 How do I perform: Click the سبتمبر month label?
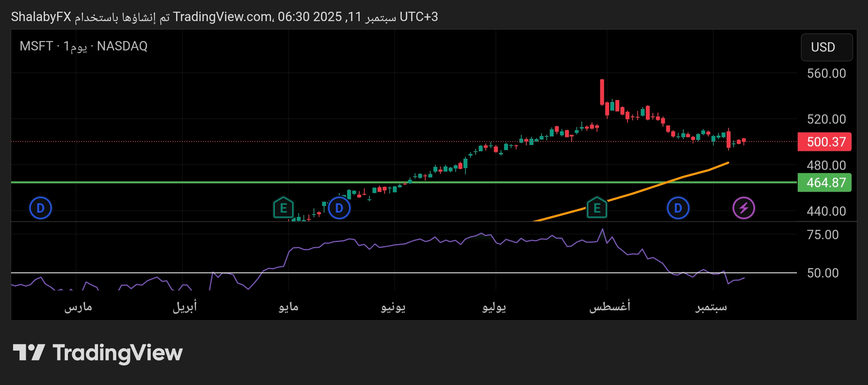(711, 307)
